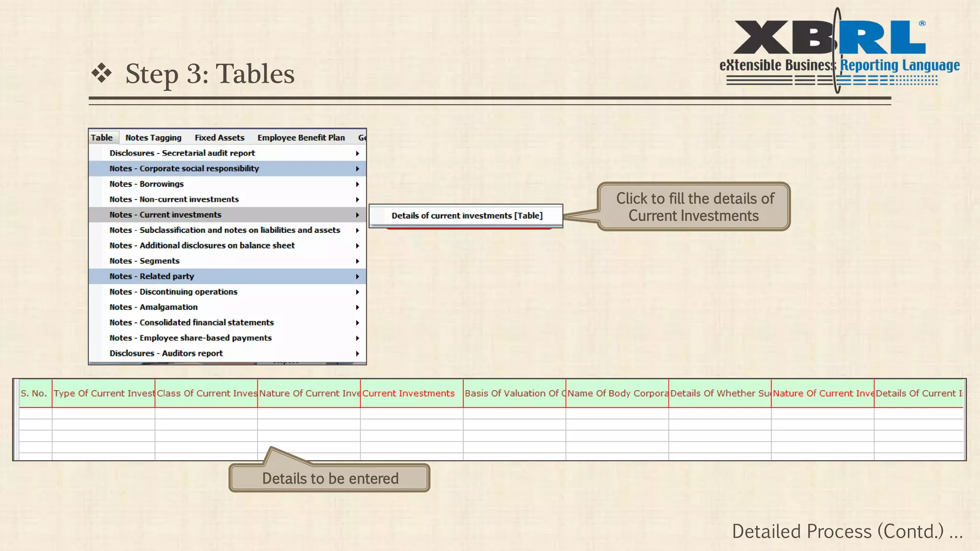The image size is (980, 551).
Task: Select Notes - Borrowings entry
Action: [227, 184]
